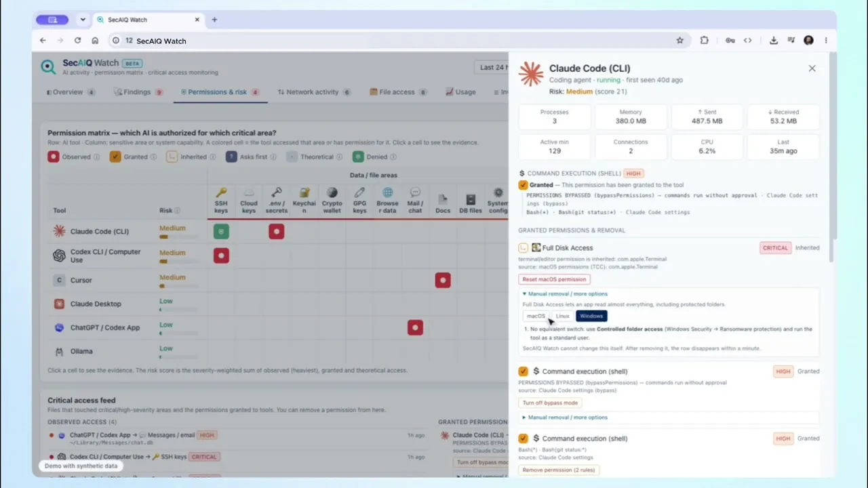Toggle the Granted checkbox under Command Execution (Shell)
868x488 pixels.
click(x=523, y=184)
